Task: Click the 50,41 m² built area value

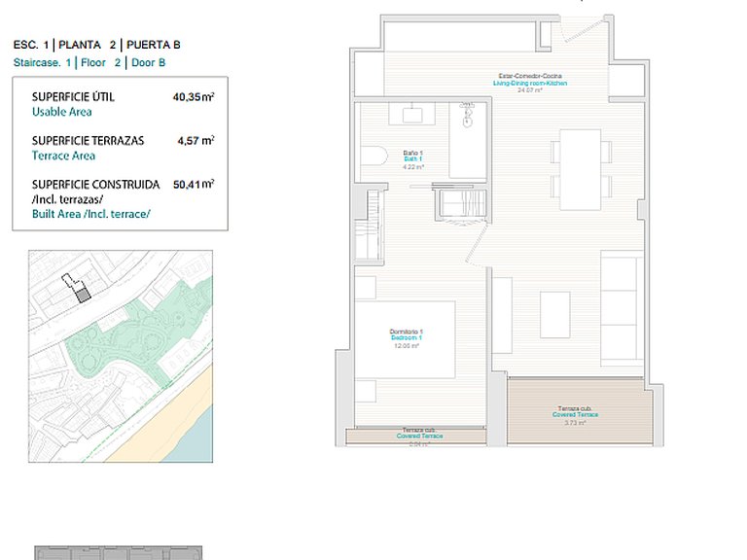Action: [x=194, y=185]
